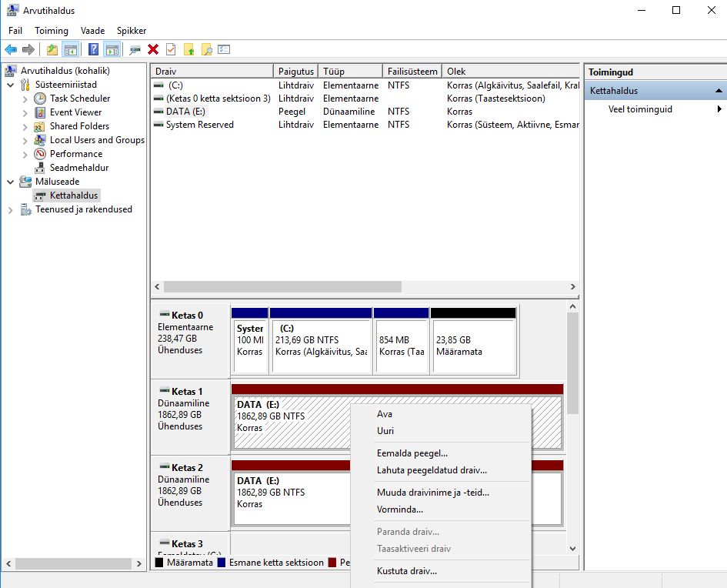Click the red X delete toolbar icon
727x588 pixels.
point(153,49)
